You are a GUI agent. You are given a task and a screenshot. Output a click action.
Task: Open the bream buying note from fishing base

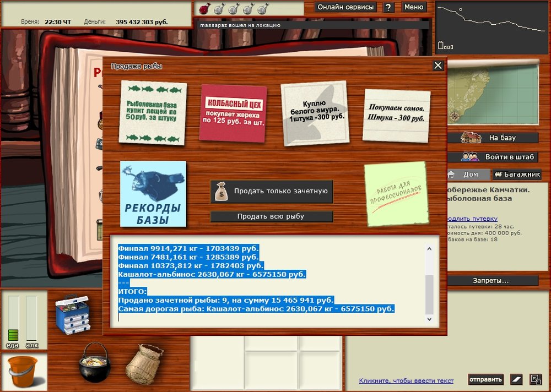pos(153,112)
